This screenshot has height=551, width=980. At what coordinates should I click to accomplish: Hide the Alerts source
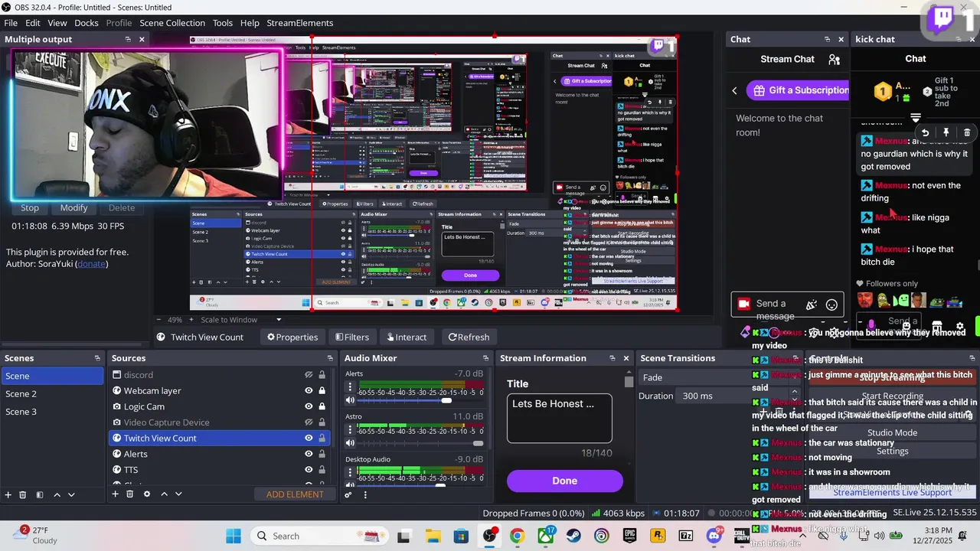point(309,454)
